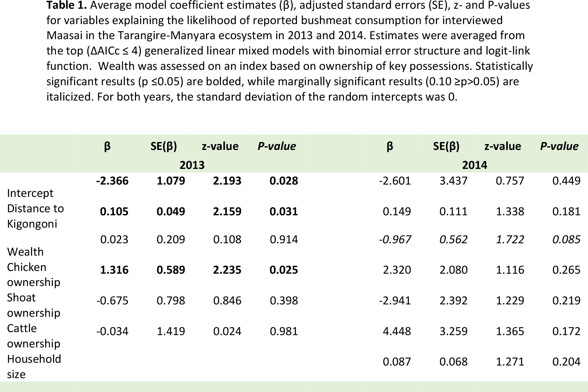588x392 pixels.
Task: Select the 2013 Cattle ownership P-value 0.981
Action: [x=284, y=331]
